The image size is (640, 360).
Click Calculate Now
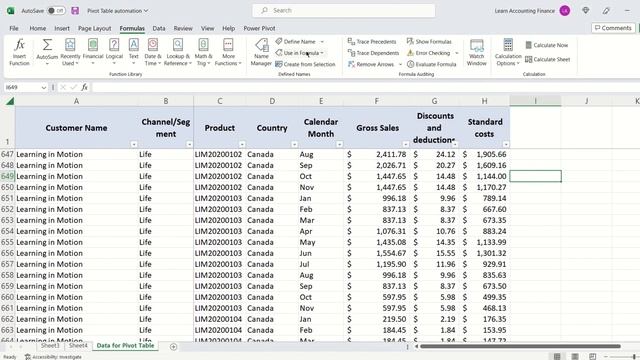click(547, 45)
